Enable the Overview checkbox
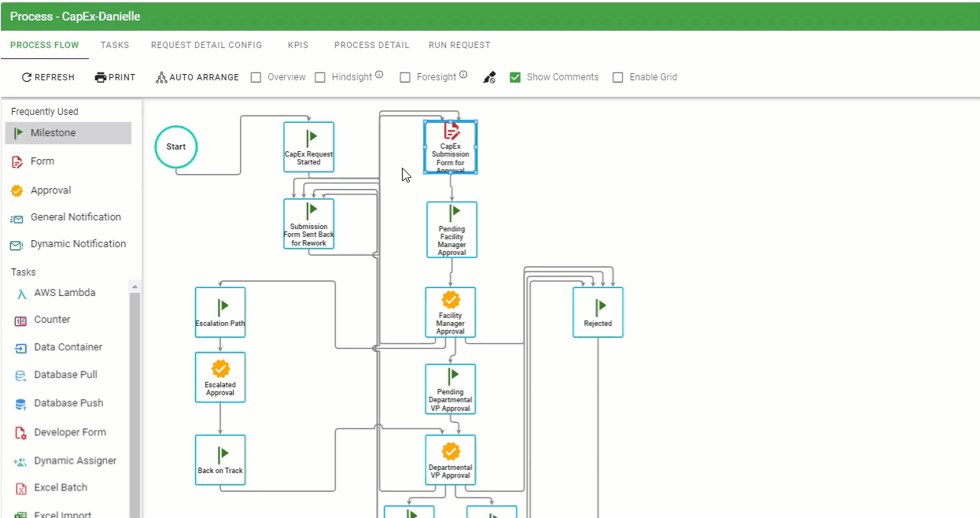Image resolution: width=980 pixels, height=518 pixels. pos(256,77)
